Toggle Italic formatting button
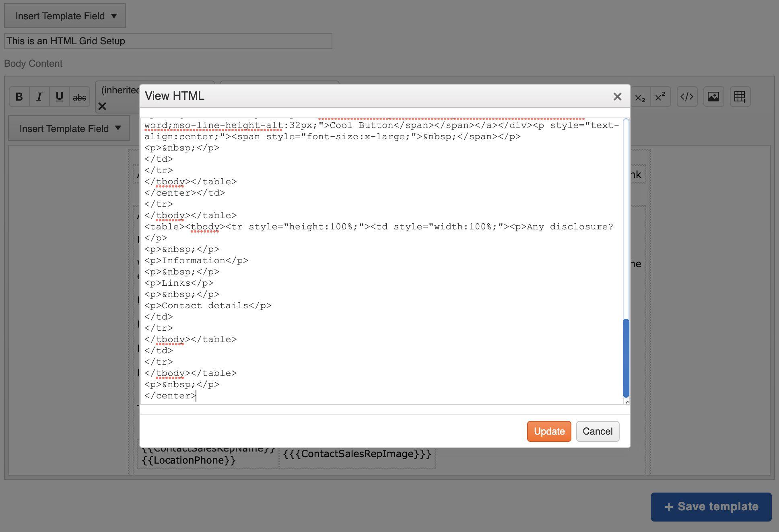The height and width of the screenshot is (532, 779). click(39, 97)
